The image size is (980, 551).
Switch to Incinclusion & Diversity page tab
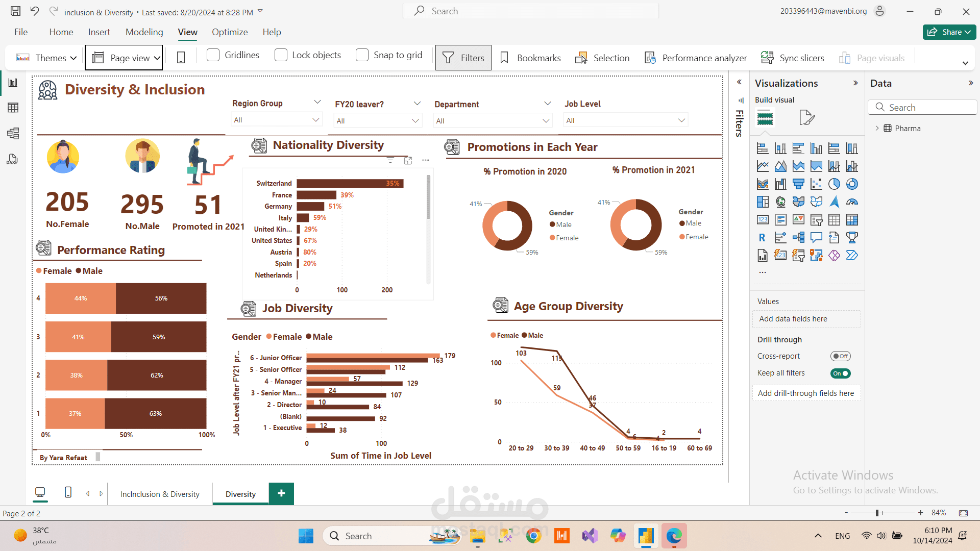click(160, 494)
